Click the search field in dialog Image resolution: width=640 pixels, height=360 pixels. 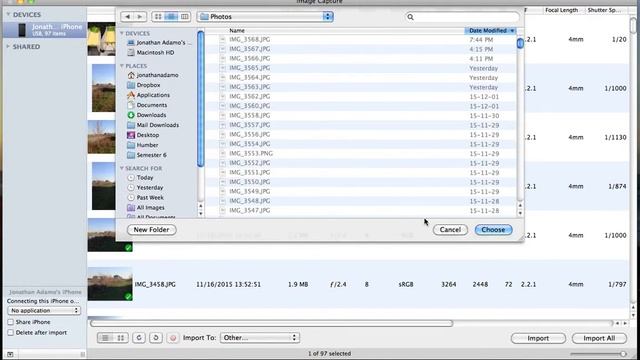coord(462,17)
